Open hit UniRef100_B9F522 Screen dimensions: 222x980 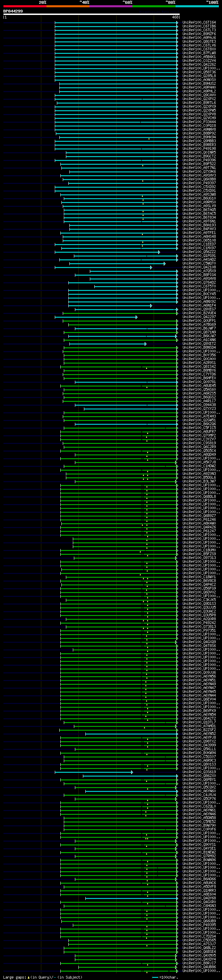(199, 164)
